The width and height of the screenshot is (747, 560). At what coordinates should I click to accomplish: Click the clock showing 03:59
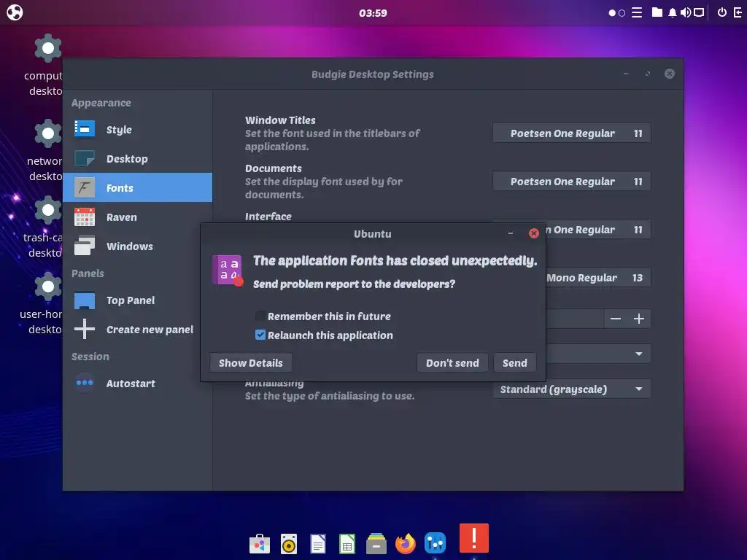(x=373, y=13)
